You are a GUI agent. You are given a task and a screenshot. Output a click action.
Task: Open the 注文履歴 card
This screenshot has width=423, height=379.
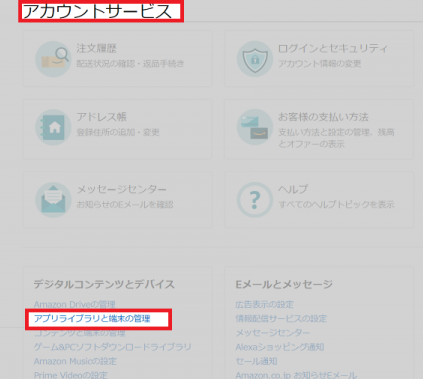117,59
